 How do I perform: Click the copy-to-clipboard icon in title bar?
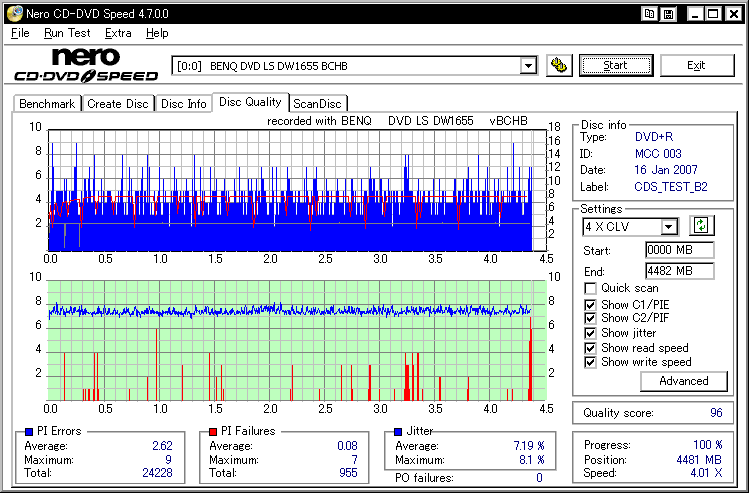[x=650, y=14]
